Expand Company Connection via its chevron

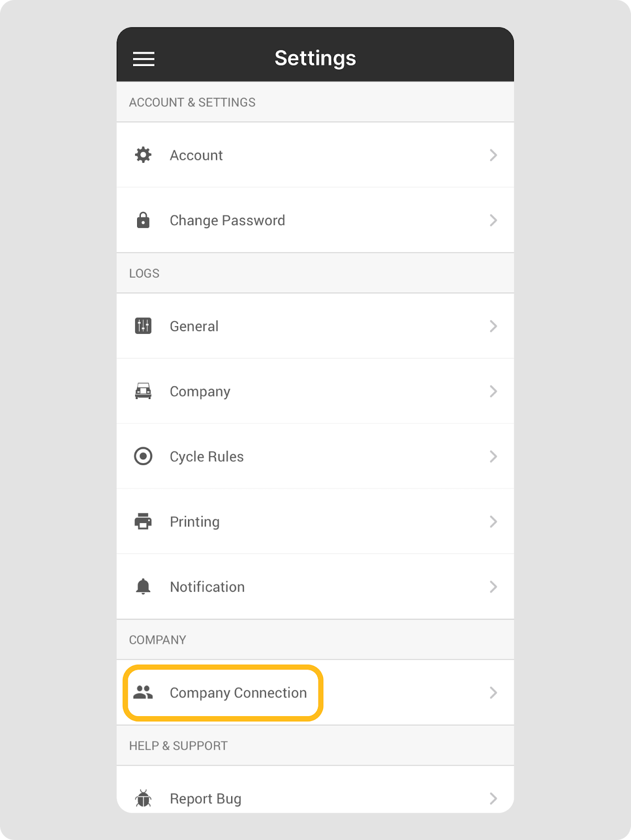click(x=493, y=692)
